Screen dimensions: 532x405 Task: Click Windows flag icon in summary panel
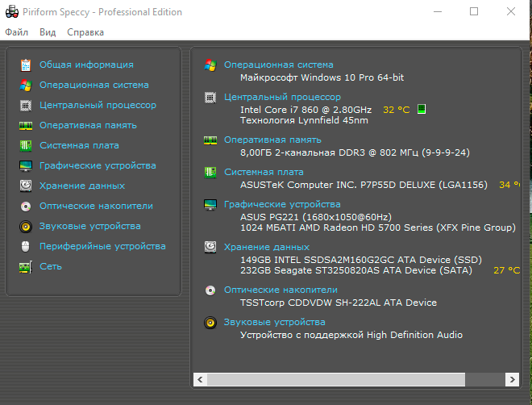(x=210, y=65)
